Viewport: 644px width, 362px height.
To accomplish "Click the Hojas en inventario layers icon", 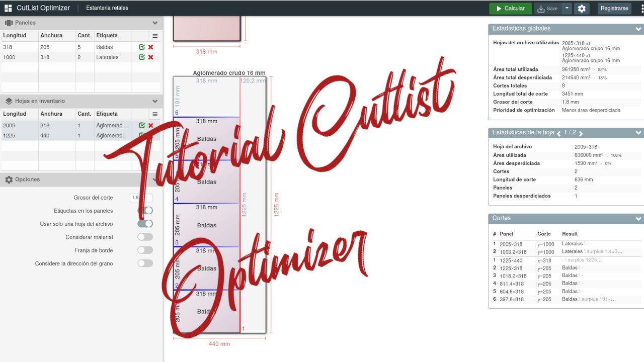I will click(x=9, y=101).
